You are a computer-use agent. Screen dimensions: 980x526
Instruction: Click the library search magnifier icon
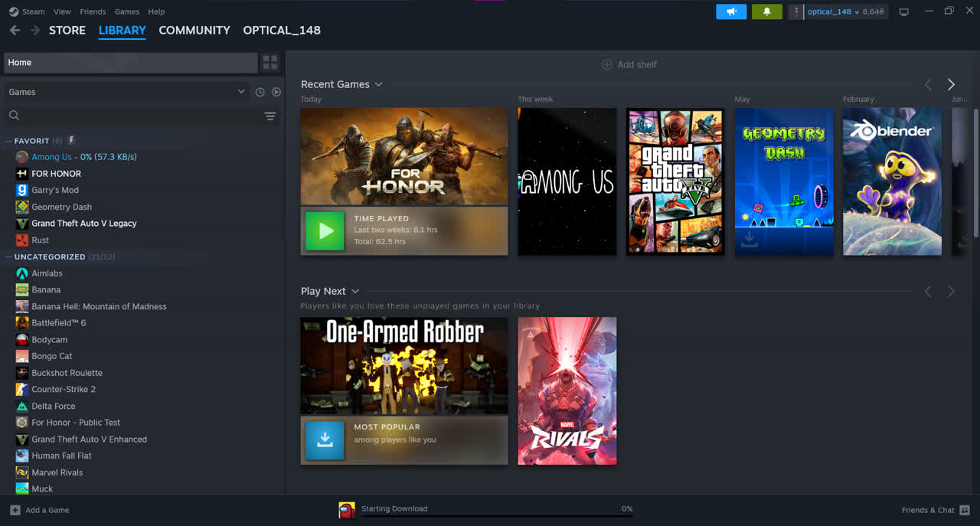click(14, 116)
